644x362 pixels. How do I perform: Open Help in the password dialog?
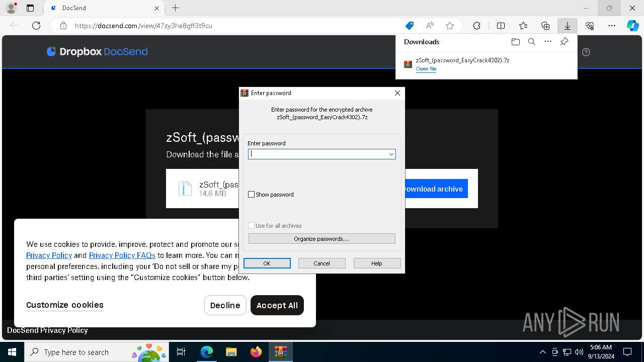[x=377, y=263]
